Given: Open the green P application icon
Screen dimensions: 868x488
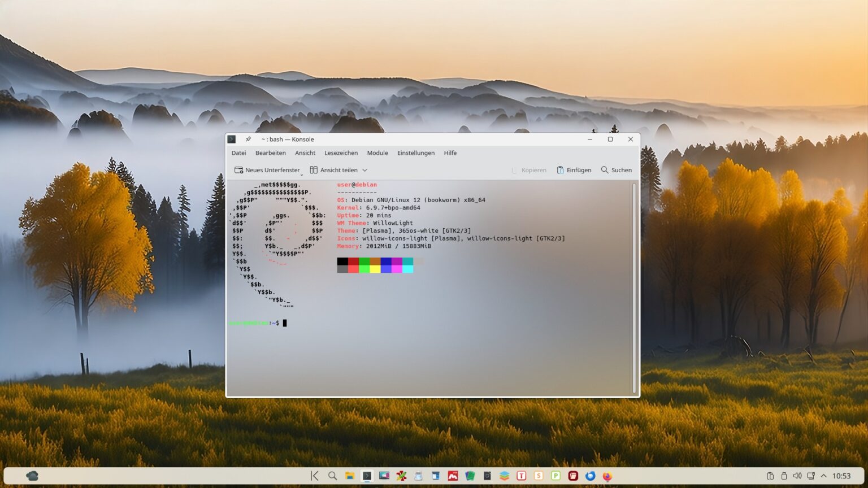Looking at the screenshot, I should [x=555, y=476].
